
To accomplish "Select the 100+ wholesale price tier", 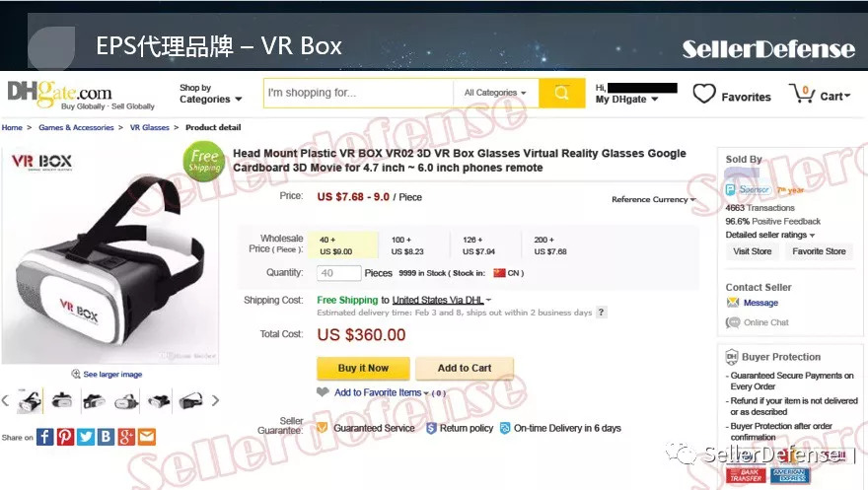I will [x=407, y=245].
